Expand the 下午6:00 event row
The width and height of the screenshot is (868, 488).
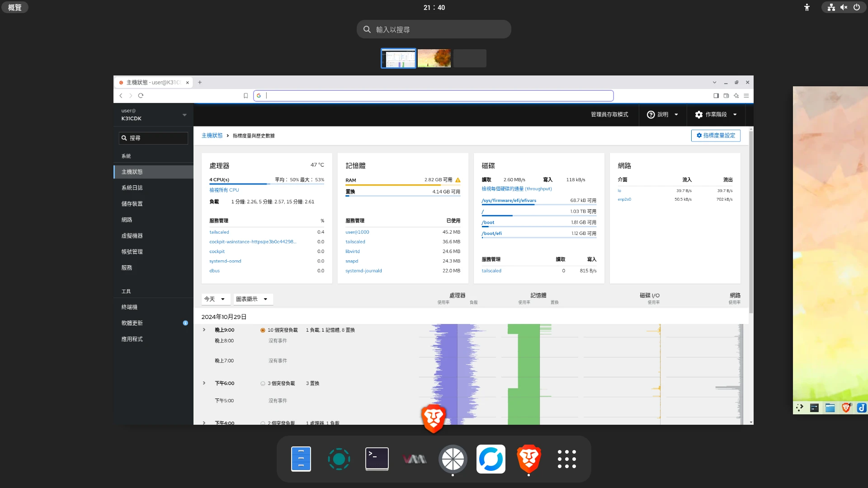point(204,383)
